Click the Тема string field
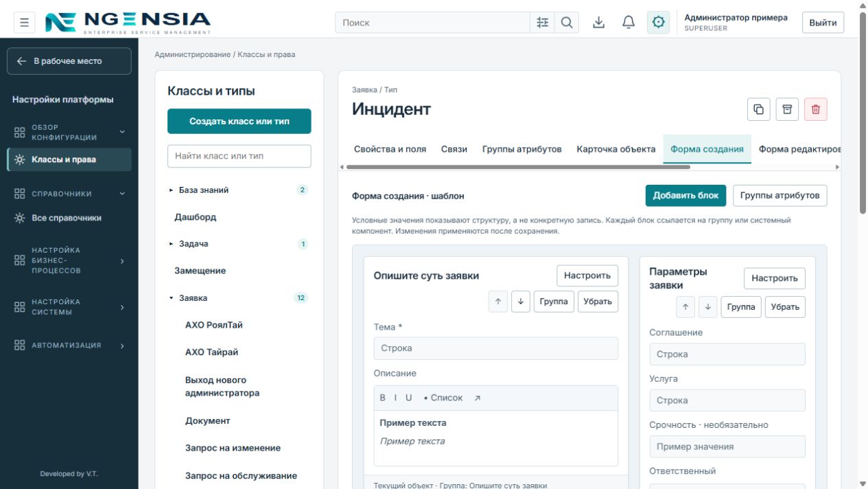This screenshot has height=489, width=868. [x=496, y=348]
